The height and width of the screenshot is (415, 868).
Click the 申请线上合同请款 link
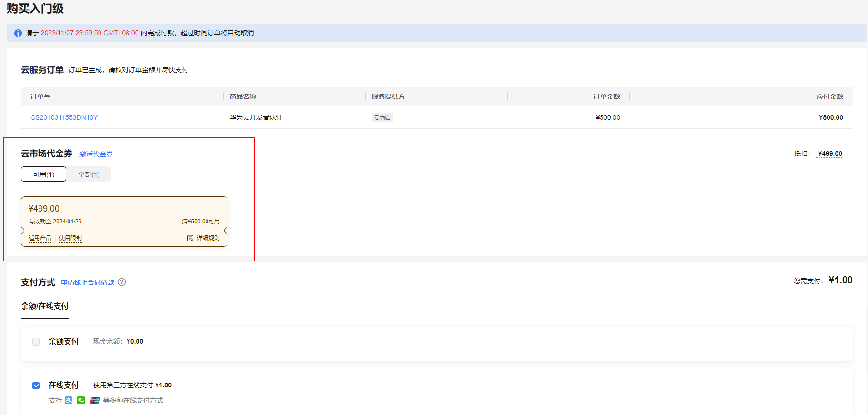click(x=88, y=282)
